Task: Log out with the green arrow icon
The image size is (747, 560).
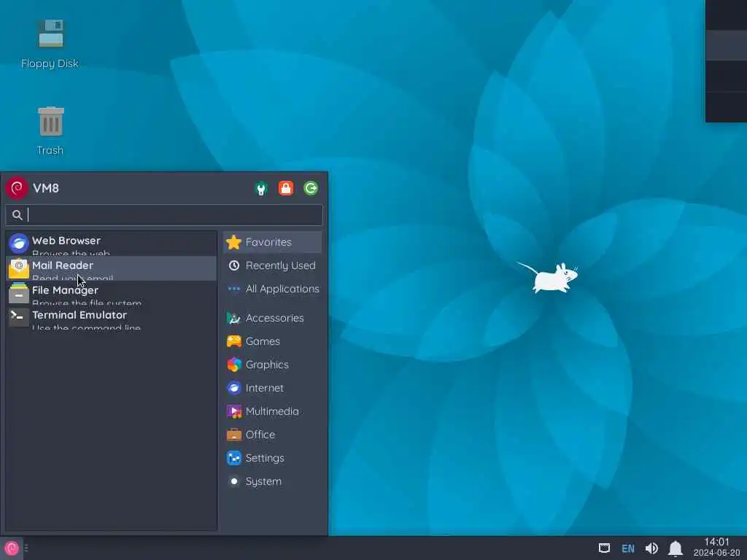Action: tap(311, 188)
